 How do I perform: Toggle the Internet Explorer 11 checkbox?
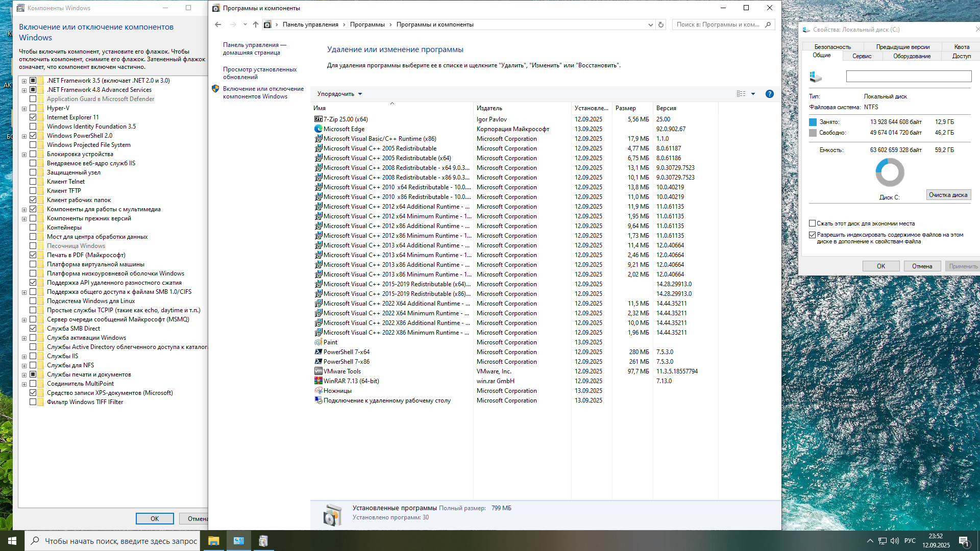[33, 117]
